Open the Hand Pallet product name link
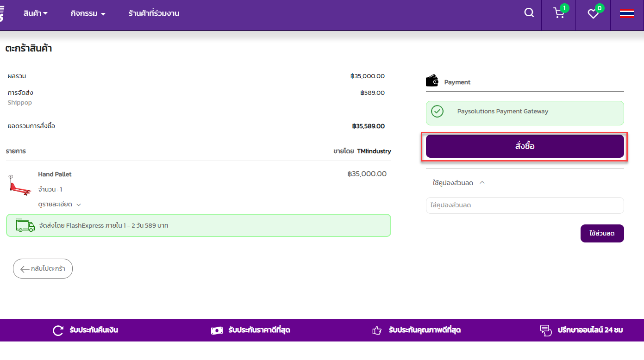 [55, 174]
